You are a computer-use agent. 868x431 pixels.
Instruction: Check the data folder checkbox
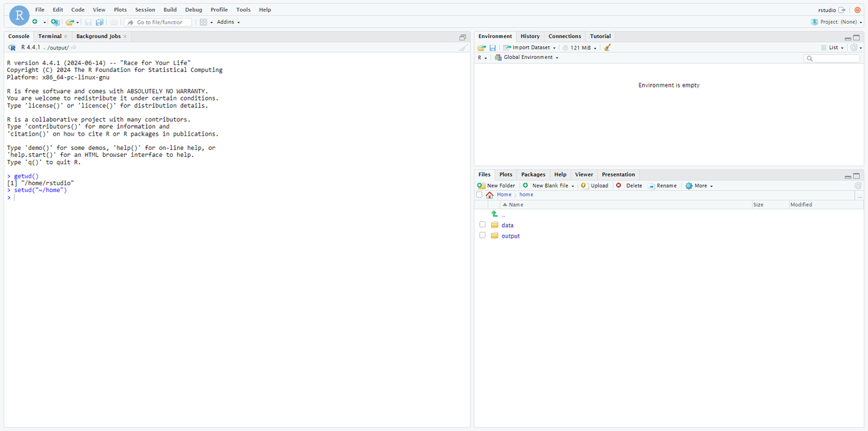tap(483, 225)
